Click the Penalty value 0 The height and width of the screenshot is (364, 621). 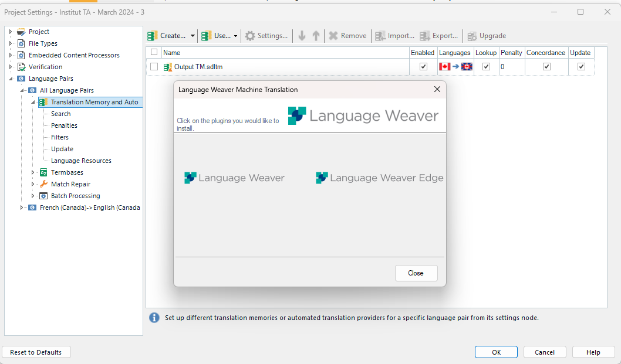502,67
